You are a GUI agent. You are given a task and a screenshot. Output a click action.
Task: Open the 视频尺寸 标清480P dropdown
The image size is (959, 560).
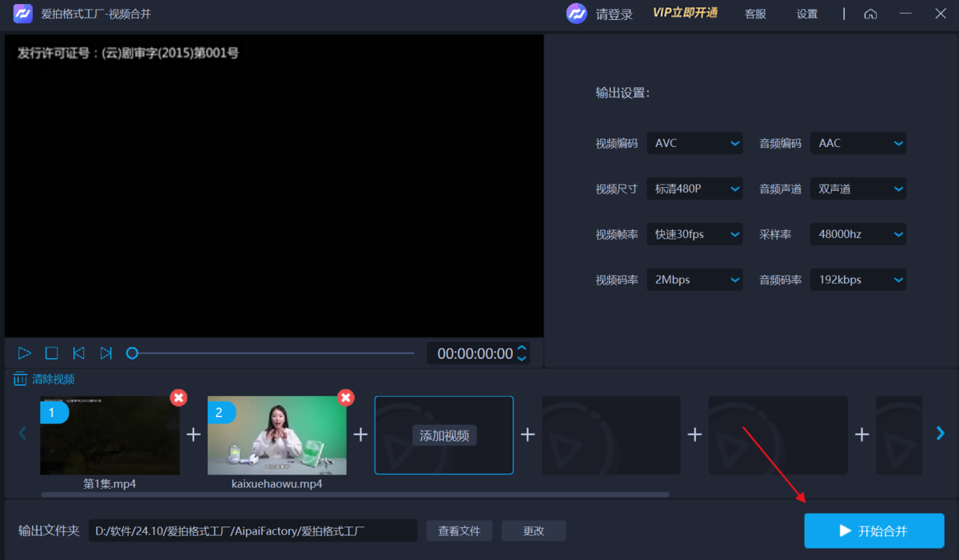tap(694, 188)
